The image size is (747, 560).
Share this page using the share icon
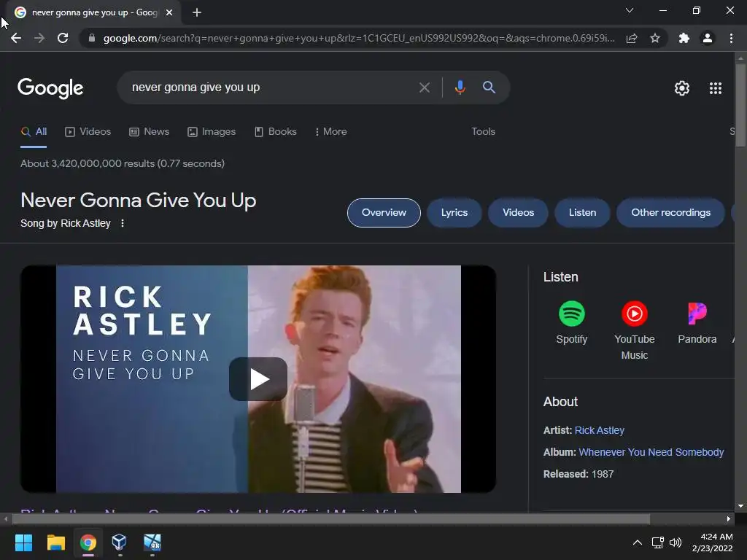(632, 38)
